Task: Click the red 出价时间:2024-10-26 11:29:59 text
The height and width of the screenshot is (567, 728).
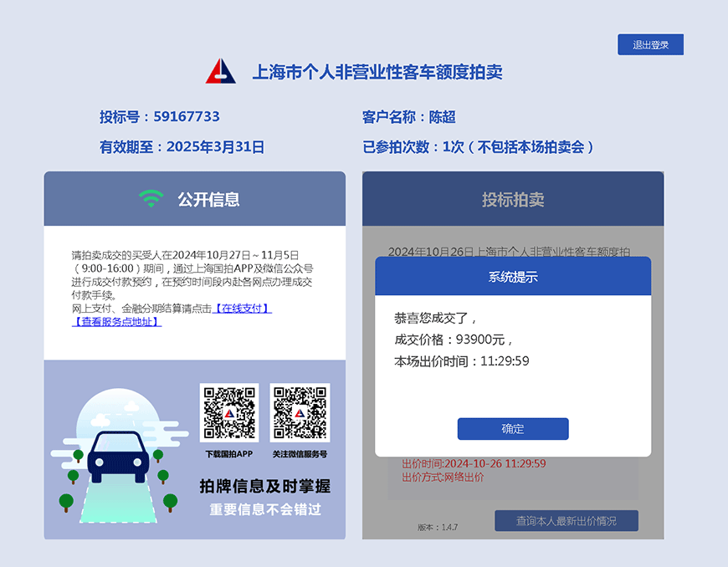Action: (474, 463)
